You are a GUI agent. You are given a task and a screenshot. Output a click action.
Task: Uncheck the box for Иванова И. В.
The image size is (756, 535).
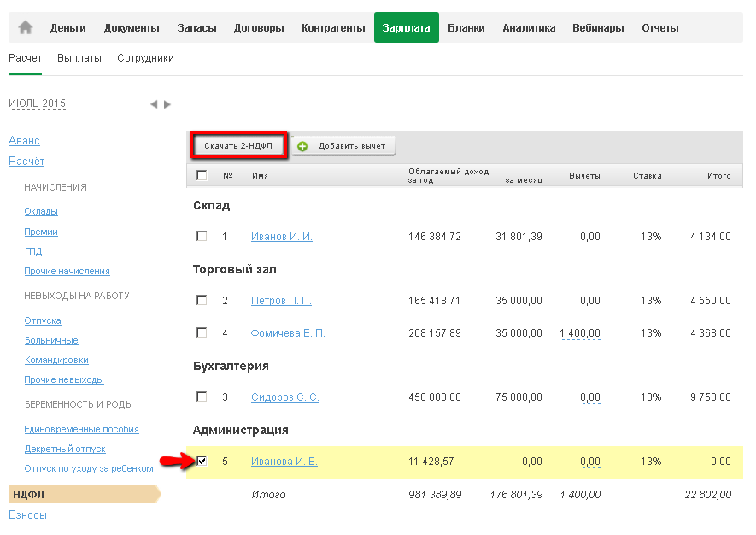(x=202, y=461)
